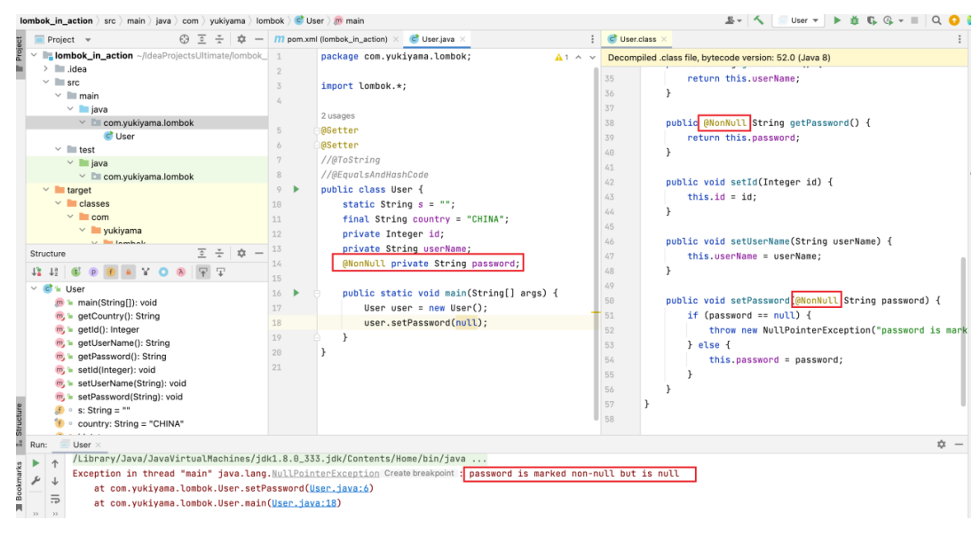The width and height of the screenshot is (980, 536).
Task: Select the User.java editor tab
Action: pyautogui.click(x=439, y=39)
